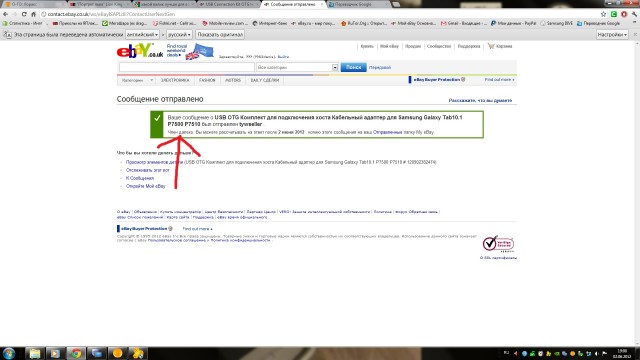Click into the eBay search text field
Screen dimensions: 640x360
point(187,67)
